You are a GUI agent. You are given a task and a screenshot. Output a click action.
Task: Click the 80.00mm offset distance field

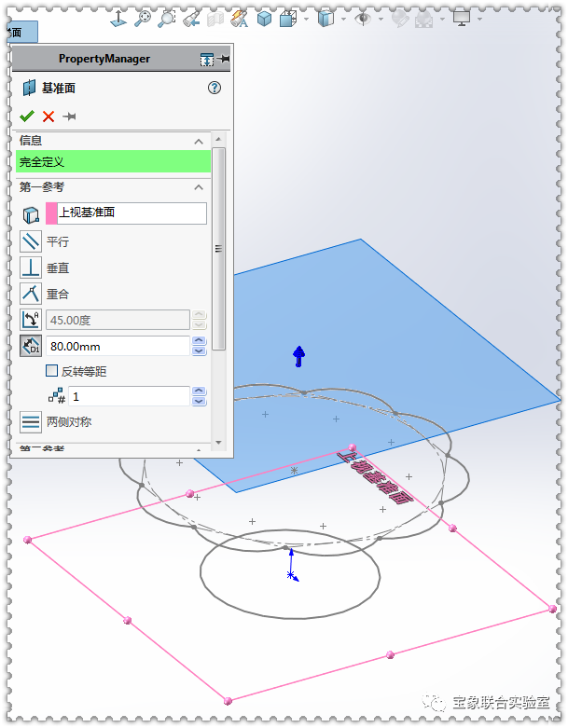coord(117,347)
